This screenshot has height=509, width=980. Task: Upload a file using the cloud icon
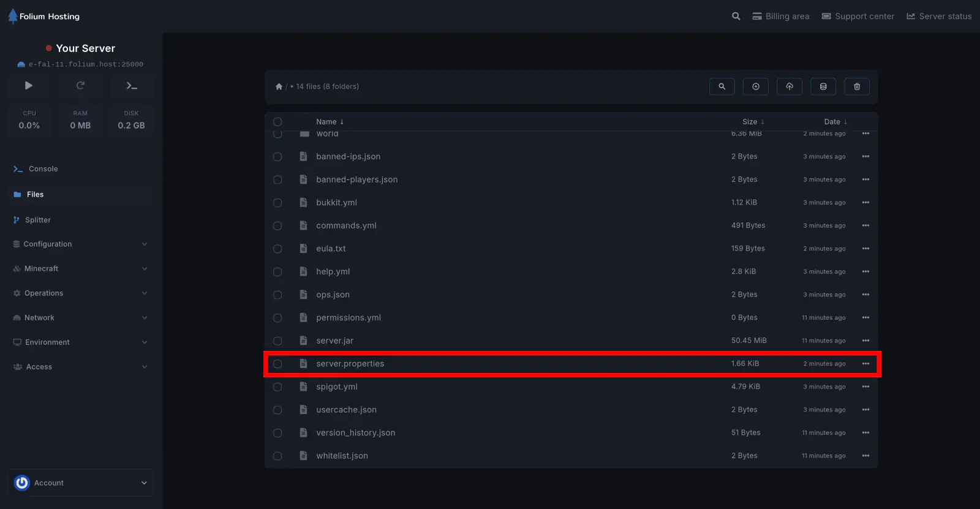point(790,86)
